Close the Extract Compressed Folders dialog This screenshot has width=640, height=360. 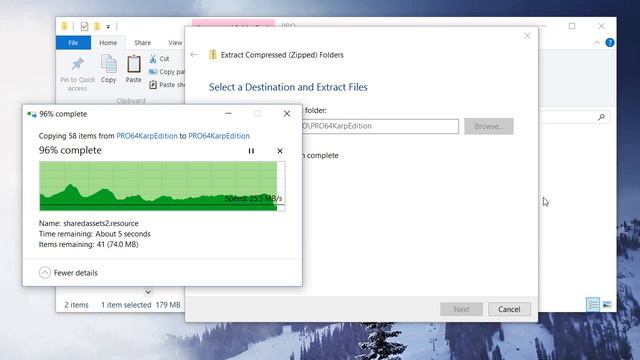click(x=527, y=36)
